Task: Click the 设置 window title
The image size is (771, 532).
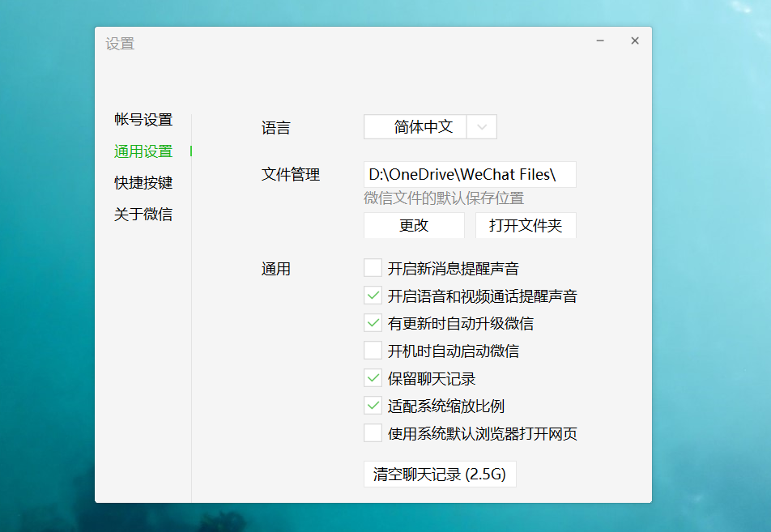Action: click(x=120, y=44)
